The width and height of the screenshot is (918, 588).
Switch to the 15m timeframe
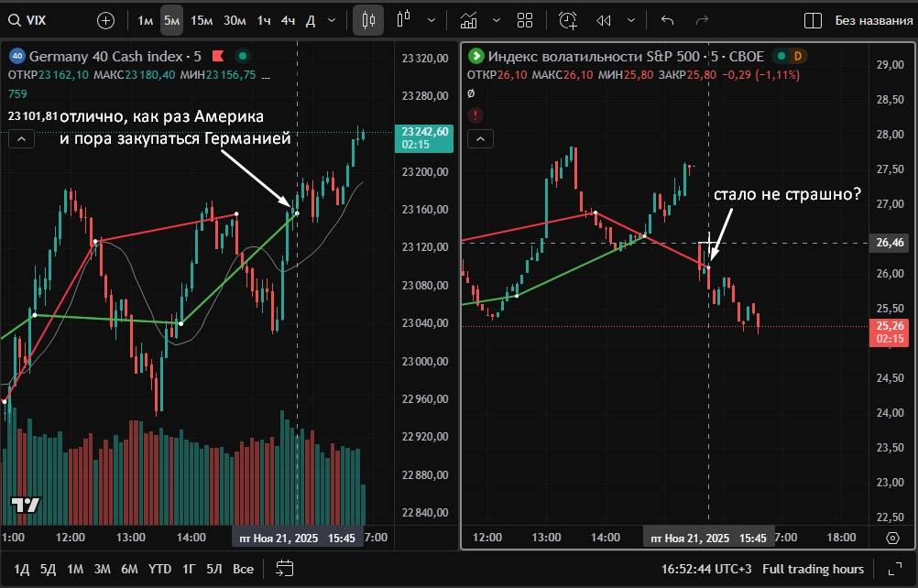pyautogui.click(x=202, y=20)
